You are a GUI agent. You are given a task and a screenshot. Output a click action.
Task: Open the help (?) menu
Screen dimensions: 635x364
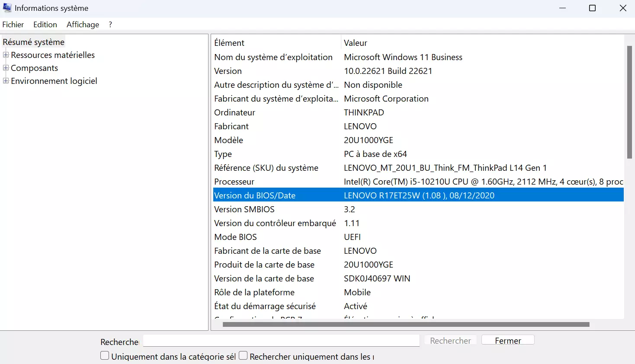pos(110,25)
